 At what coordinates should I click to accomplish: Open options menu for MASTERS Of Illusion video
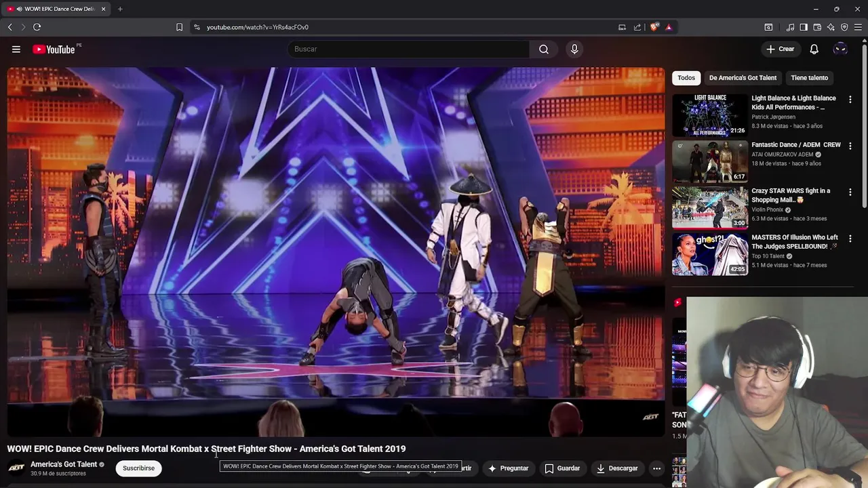pos(850,239)
